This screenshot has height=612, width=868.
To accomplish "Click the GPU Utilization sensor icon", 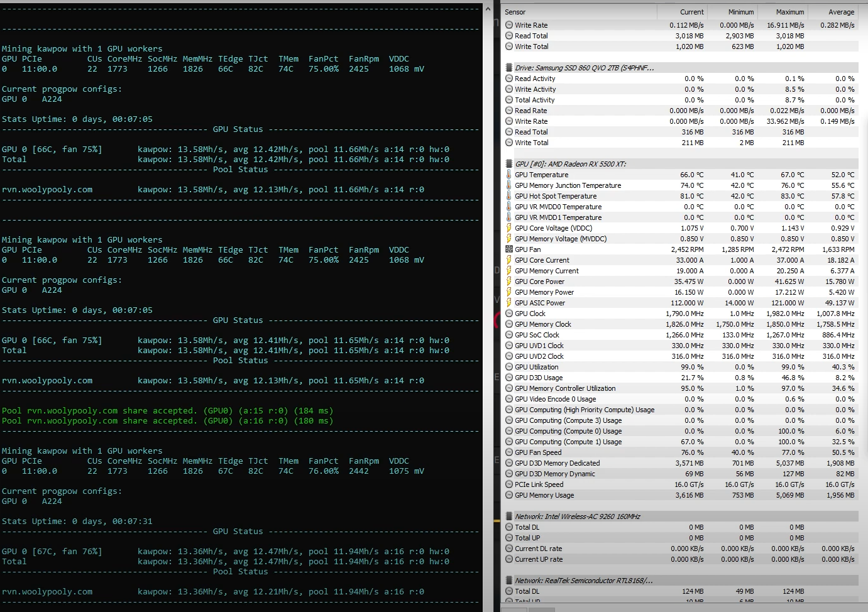I will pyautogui.click(x=509, y=367).
